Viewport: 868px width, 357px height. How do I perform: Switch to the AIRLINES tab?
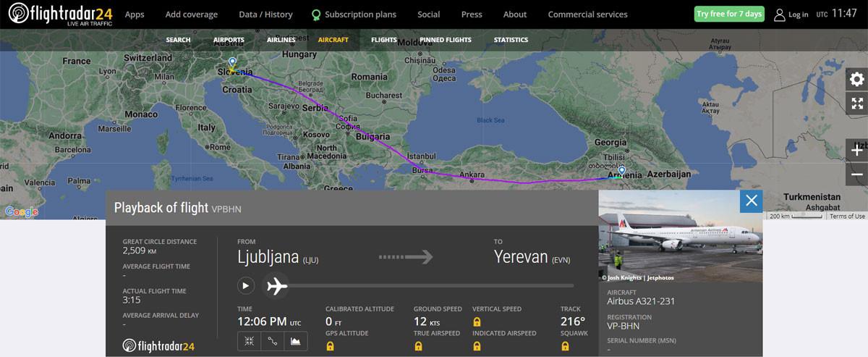tap(281, 40)
